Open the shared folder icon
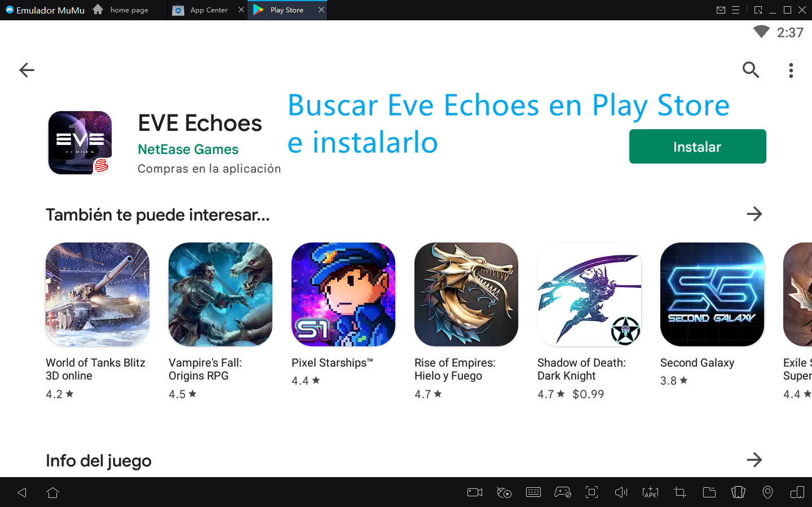The image size is (812, 507). tap(709, 492)
